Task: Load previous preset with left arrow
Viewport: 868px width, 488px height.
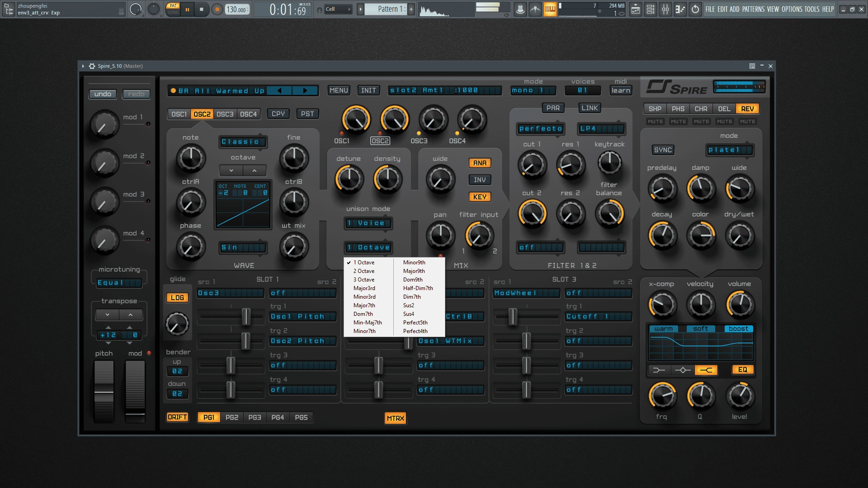Action: (x=279, y=90)
